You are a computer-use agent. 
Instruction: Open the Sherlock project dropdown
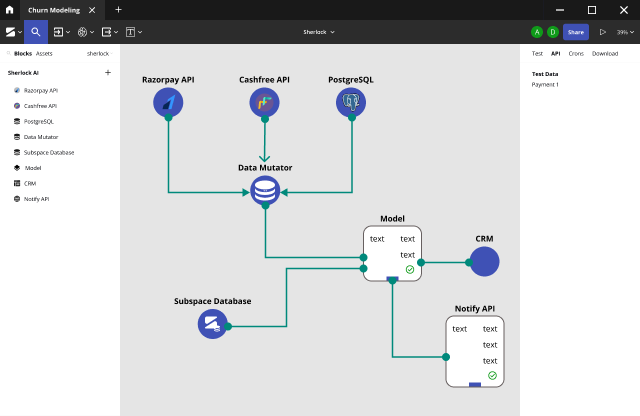pos(319,32)
